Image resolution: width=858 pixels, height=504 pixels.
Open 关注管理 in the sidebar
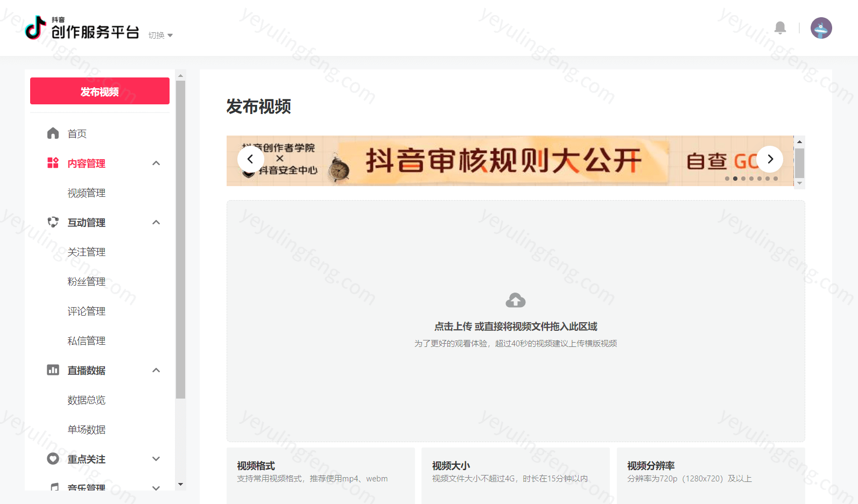pos(87,252)
